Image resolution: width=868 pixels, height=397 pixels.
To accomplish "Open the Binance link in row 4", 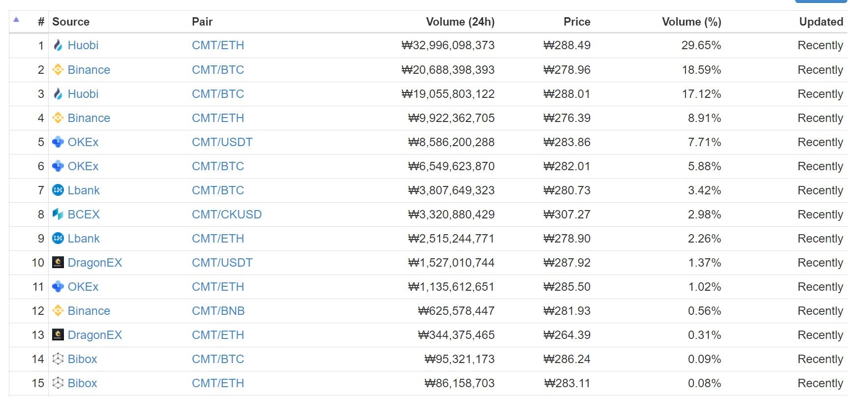I will click(x=89, y=118).
